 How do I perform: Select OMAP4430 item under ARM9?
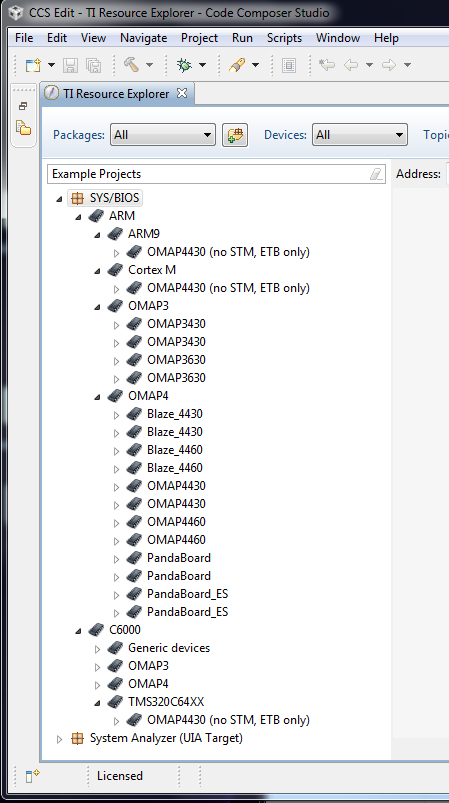[228, 252]
